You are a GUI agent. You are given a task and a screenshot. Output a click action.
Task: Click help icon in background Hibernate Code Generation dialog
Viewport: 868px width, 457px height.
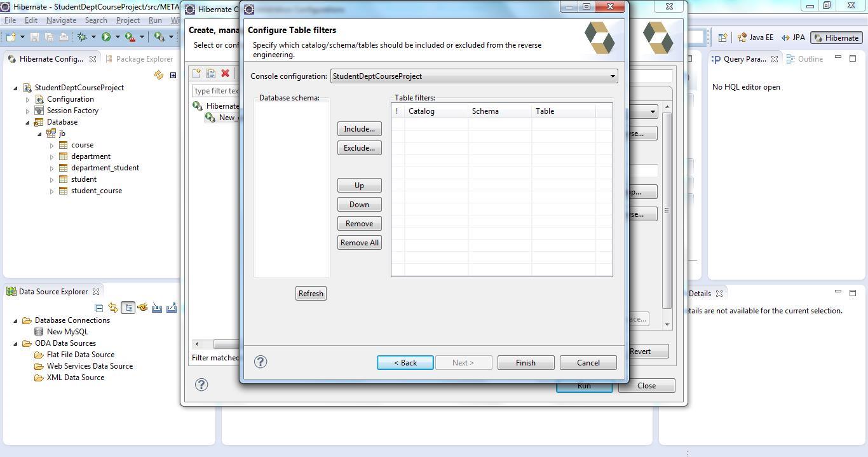coord(201,384)
